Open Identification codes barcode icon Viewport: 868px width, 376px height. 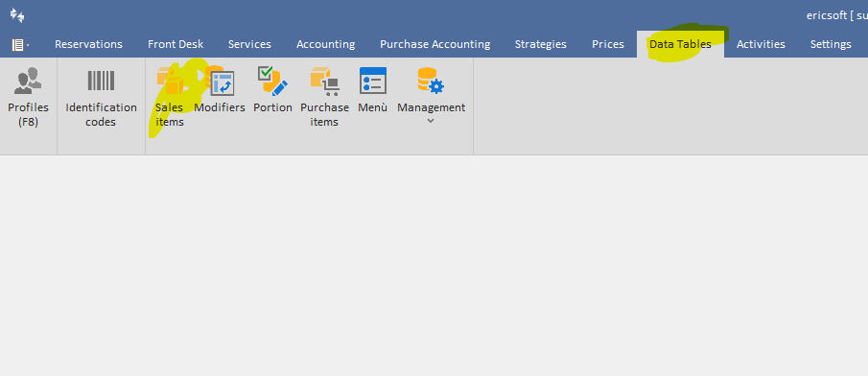(101, 81)
